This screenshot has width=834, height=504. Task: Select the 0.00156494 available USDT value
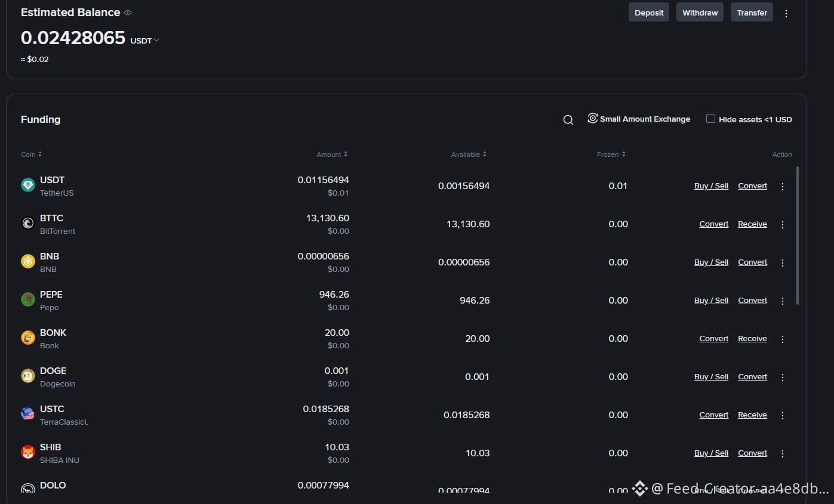[464, 186]
